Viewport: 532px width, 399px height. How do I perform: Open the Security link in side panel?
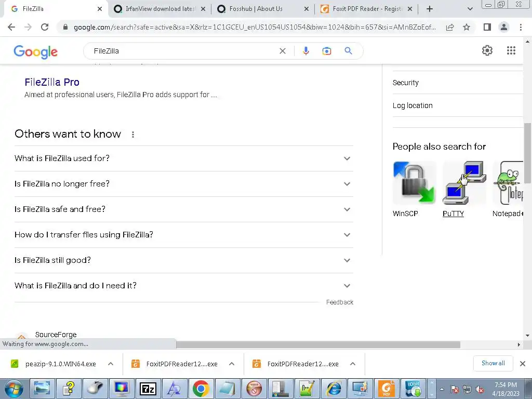pos(405,83)
